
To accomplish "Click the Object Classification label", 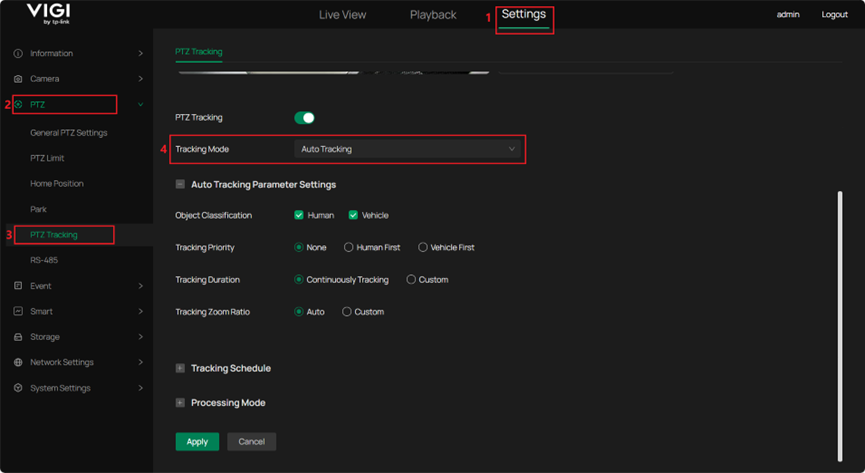I will (x=213, y=215).
